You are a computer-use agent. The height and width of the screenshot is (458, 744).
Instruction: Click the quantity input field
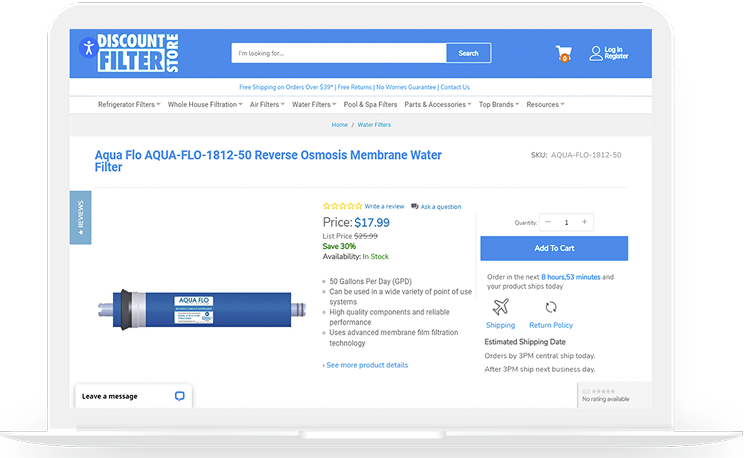pyautogui.click(x=566, y=222)
